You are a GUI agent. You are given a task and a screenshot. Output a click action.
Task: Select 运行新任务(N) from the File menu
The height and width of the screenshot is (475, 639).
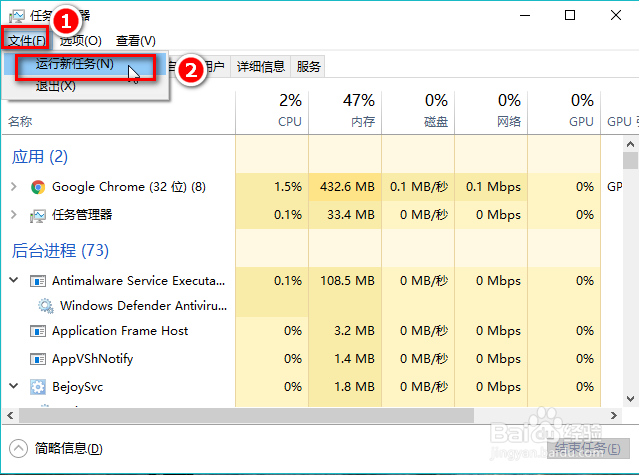click(75, 64)
